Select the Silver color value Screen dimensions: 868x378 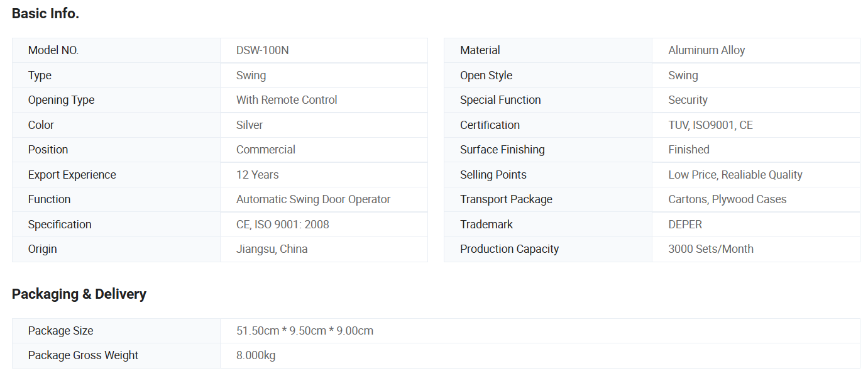click(x=250, y=125)
